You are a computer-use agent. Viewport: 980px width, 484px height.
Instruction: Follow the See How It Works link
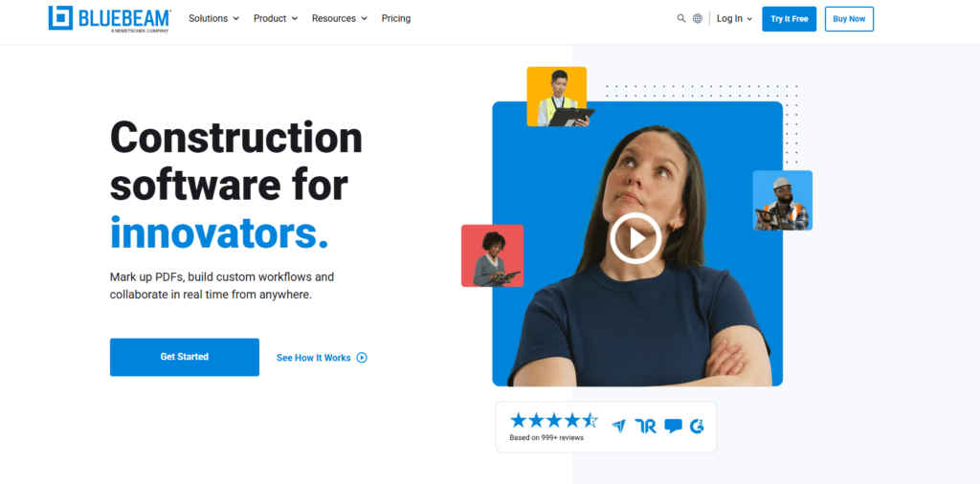point(322,358)
